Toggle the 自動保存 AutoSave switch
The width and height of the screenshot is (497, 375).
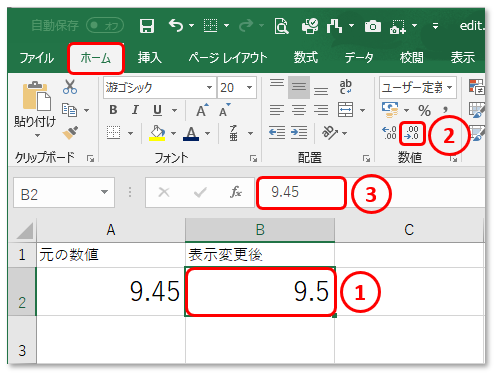[x=105, y=26]
